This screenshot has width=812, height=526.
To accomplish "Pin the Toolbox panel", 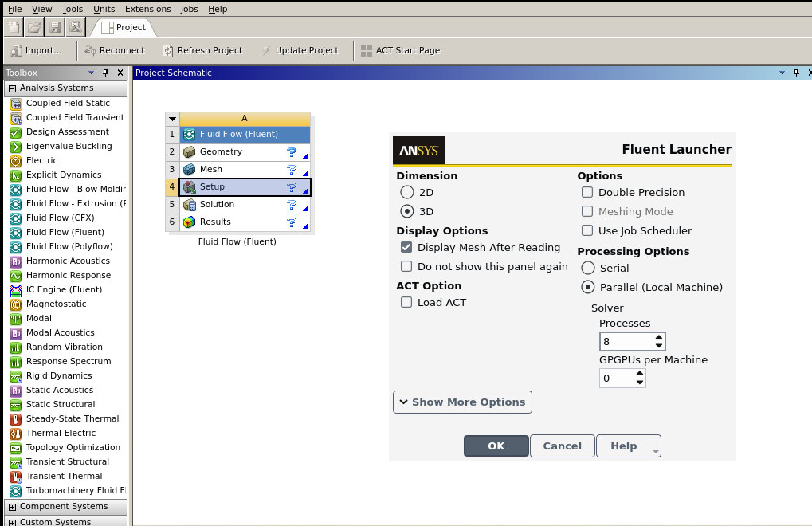I will pos(106,73).
